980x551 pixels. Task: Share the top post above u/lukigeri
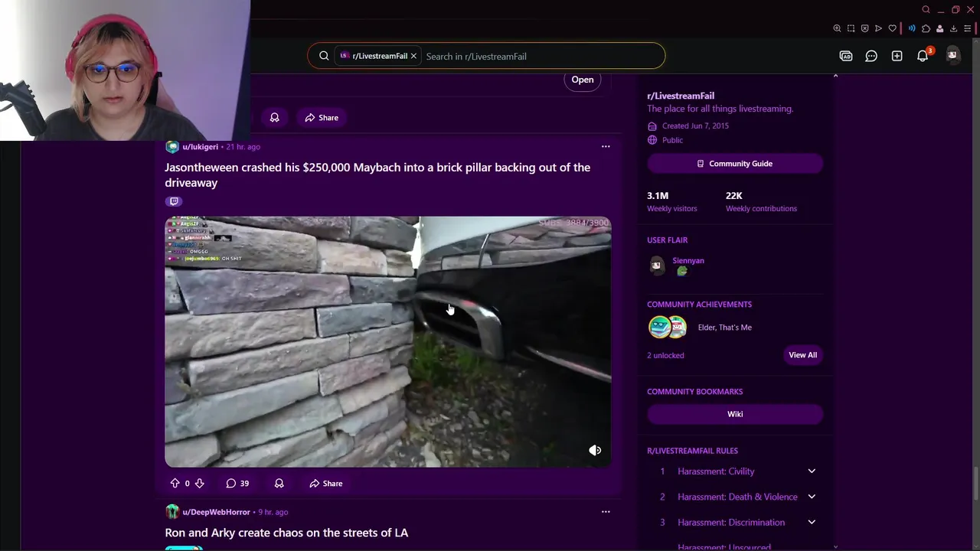(322, 117)
